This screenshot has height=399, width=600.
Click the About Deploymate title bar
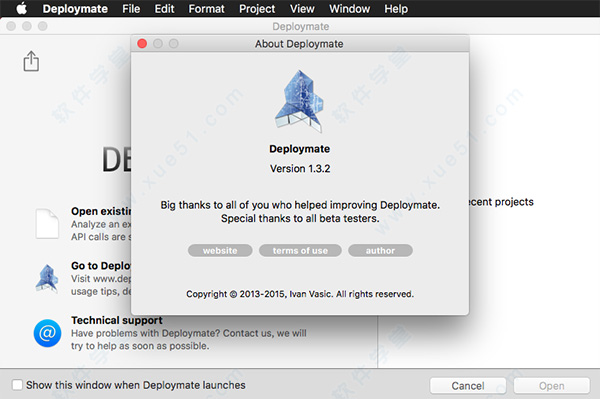[x=300, y=44]
